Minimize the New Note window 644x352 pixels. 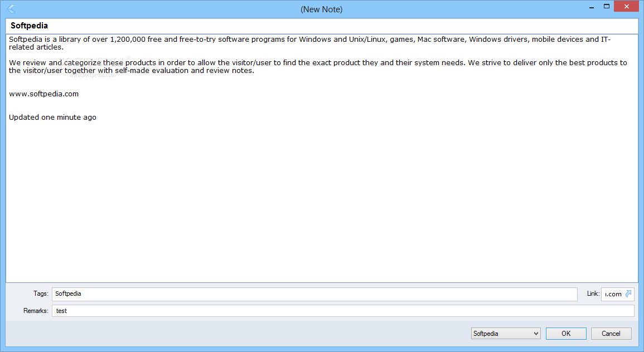tap(592, 7)
